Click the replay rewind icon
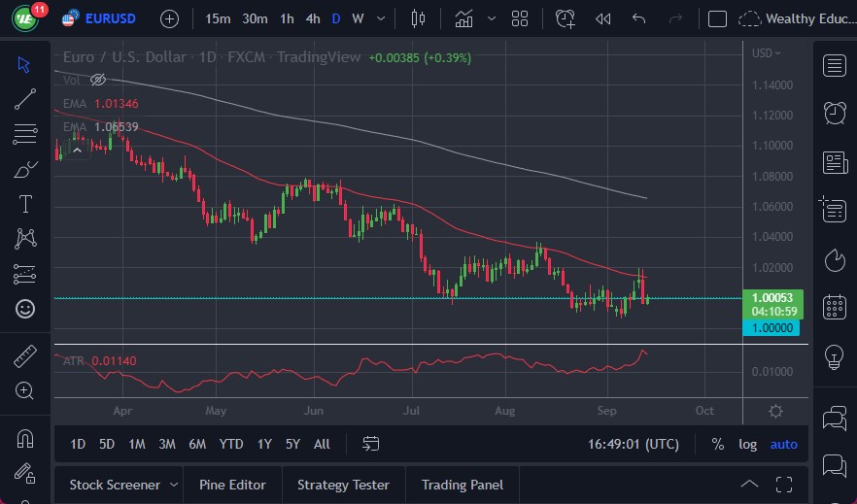 pyautogui.click(x=602, y=18)
